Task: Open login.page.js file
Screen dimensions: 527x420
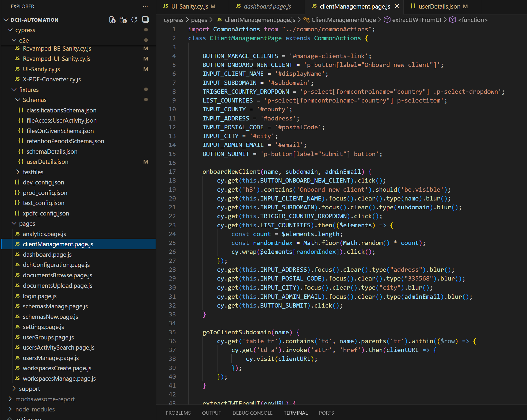Action: point(40,296)
